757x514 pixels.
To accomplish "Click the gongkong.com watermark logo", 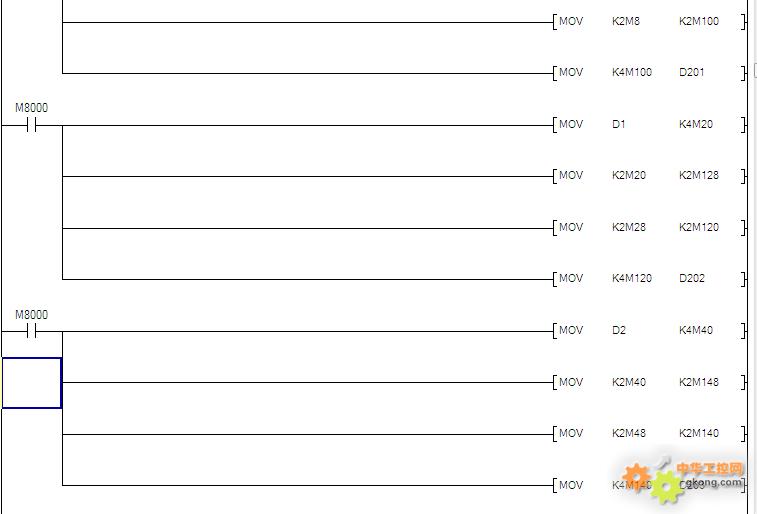I will coord(682,480).
